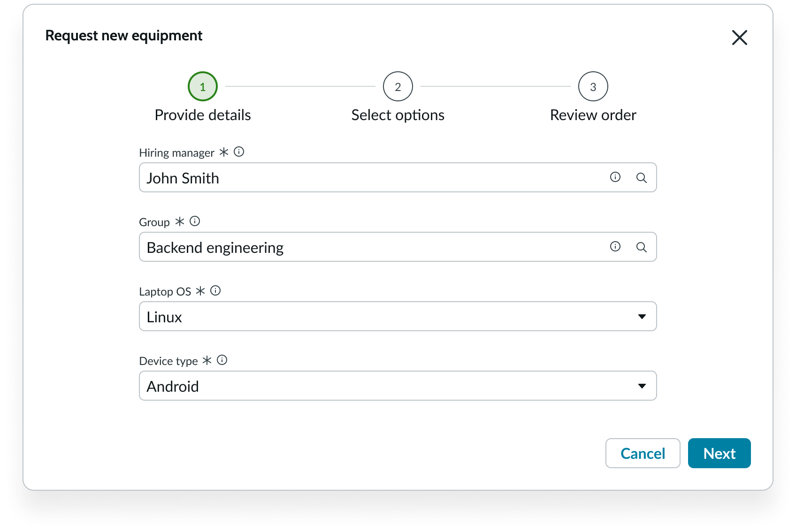Click info icon next to Laptop OS label
Screen dimensions: 796x532
point(215,290)
